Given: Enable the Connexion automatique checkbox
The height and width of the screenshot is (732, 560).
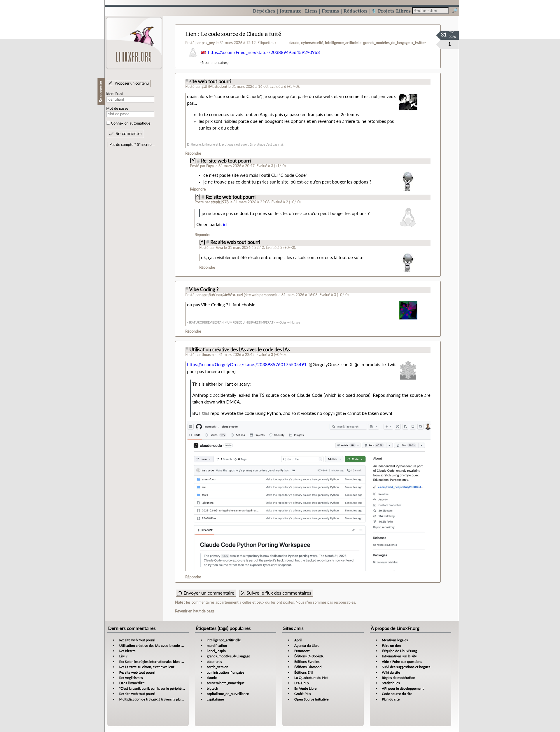Looking at the screenshot, I should (108, 123).
